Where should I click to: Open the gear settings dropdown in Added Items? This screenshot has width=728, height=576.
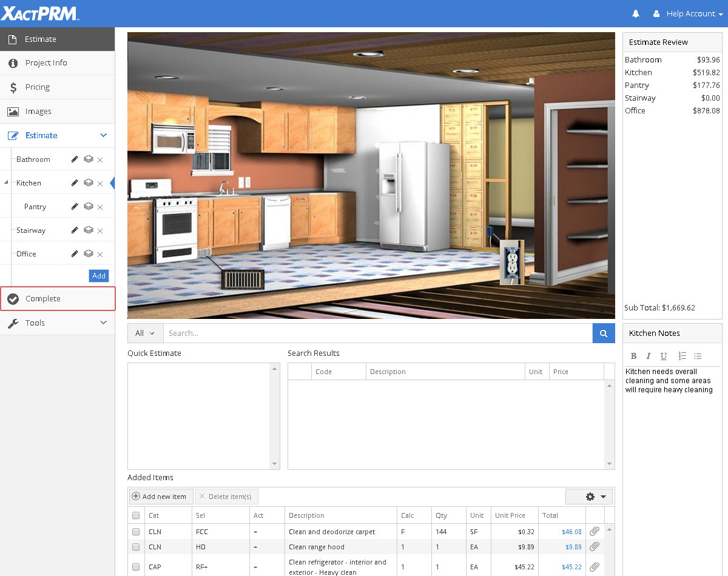coord(588,497)
